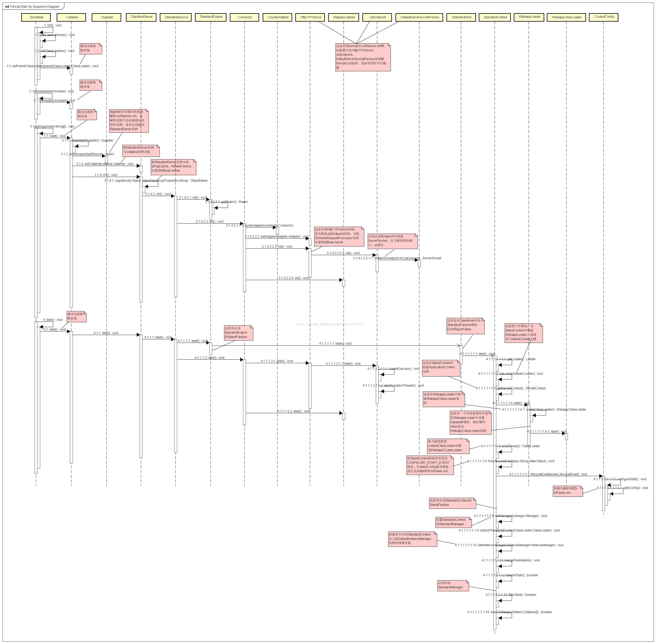The width and height of the screenshot is (656, 644).
Task: Select message 'getServletContext() : ServletContext'
Action: 511,388
